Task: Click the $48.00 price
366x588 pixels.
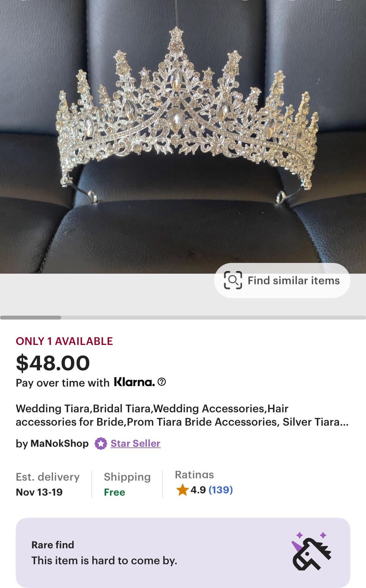Action: (x=53, y=363)
